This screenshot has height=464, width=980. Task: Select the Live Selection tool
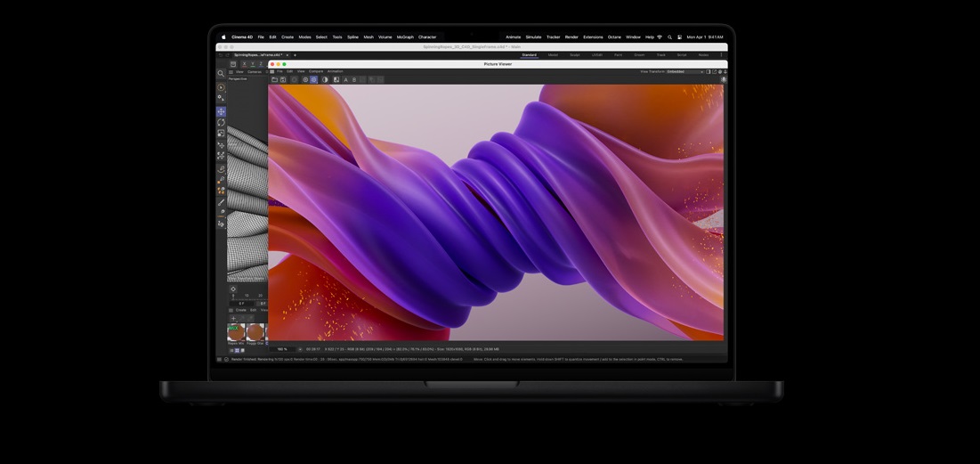point(221,87)
